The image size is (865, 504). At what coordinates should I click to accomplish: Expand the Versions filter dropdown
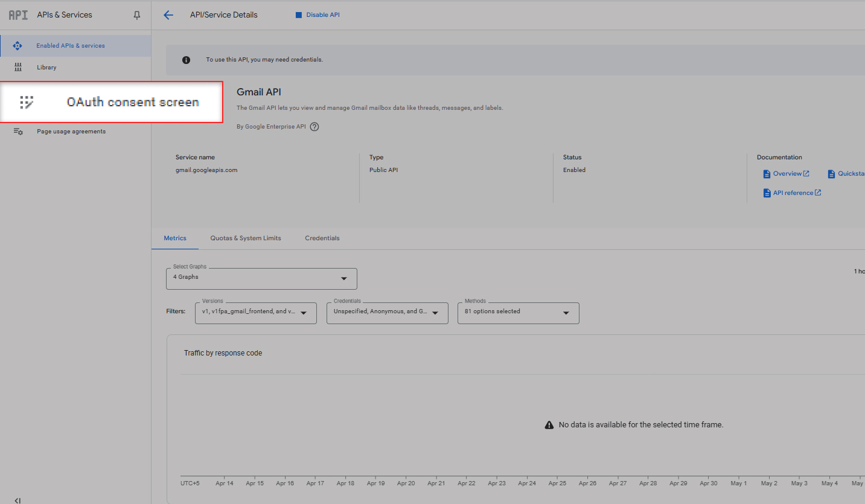pyautogui.click(x=255, y=313)
